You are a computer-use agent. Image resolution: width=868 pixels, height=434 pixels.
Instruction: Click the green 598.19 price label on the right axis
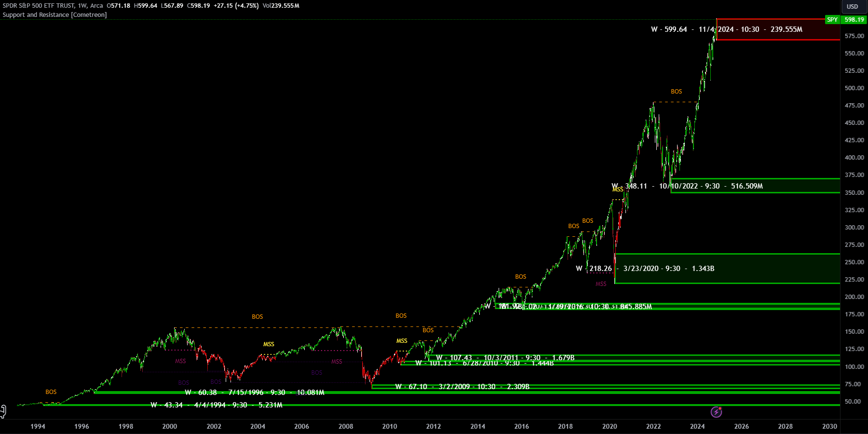click(853, 20)
